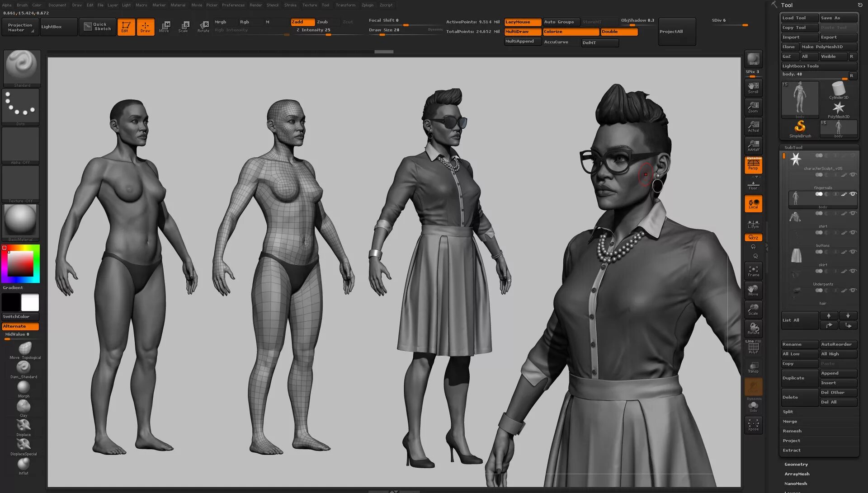Toggle visibility eye for skirt subtool
Viewport: 868px width, 493px height.
click(853, 252)
